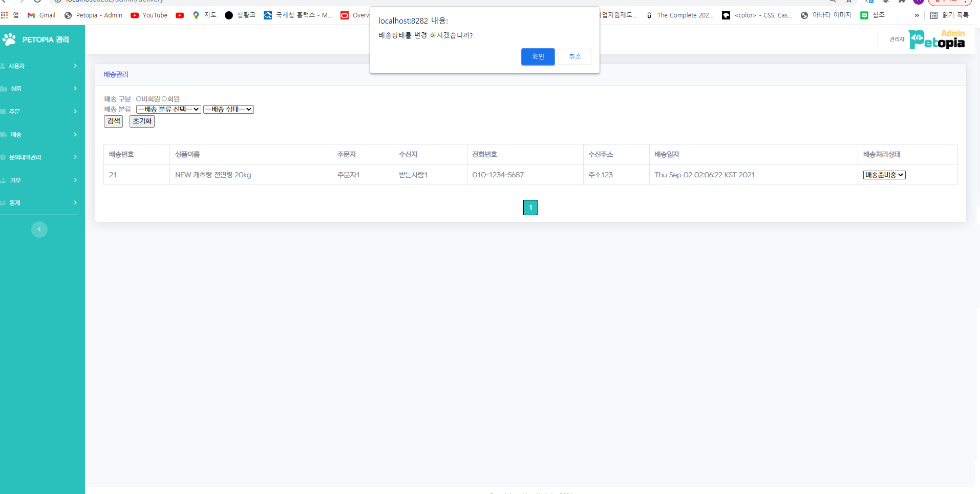Select the 회원 radio button

tap(164, 99)
